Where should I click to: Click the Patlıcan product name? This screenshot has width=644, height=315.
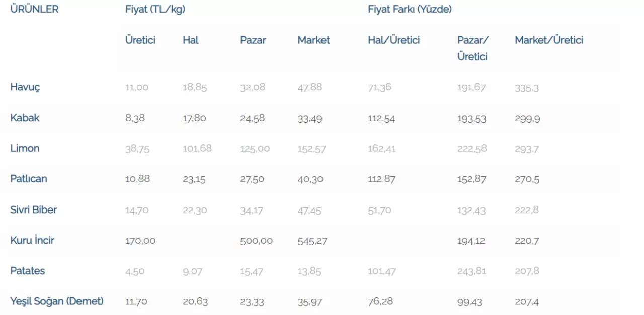tap(29, 179)
